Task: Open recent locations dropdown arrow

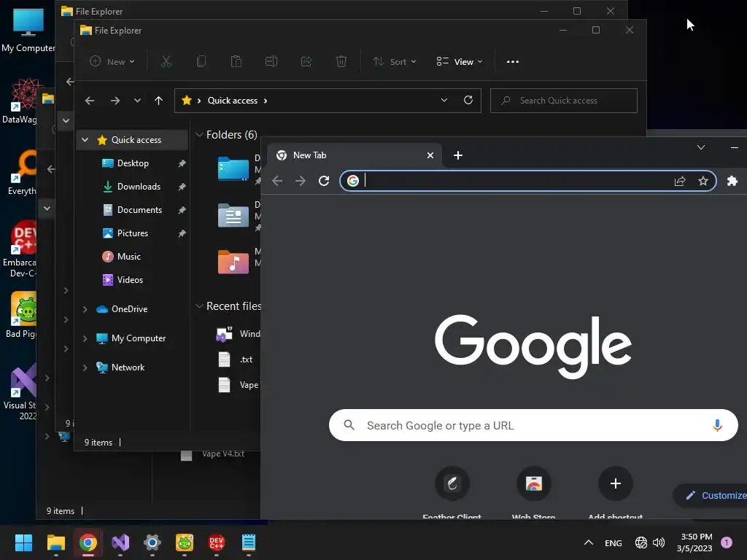Action: pyautogui.click(x=137, y=101)
